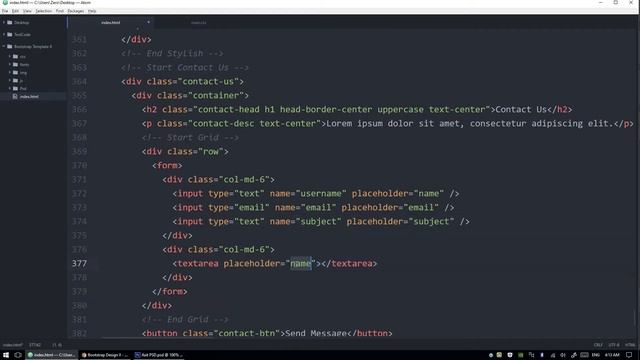
Task: Collapse the Bootstrap Template 6 folder chevron
Action: click(4, 47)
